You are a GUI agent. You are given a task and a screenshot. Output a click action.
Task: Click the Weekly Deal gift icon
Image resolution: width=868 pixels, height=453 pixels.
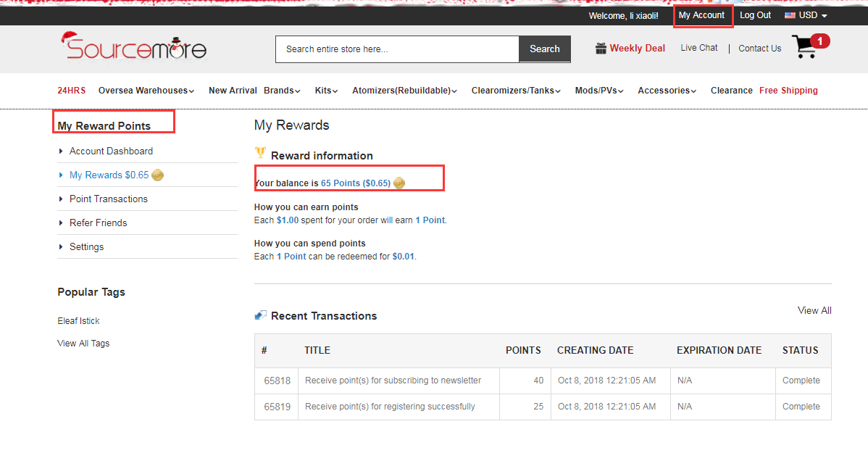click(x=601, y=49)
